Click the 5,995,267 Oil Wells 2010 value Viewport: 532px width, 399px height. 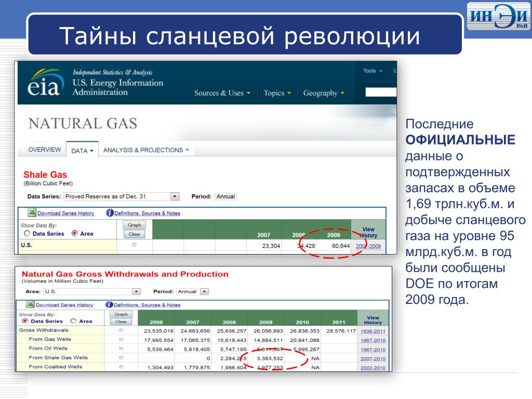click(306, 349)
